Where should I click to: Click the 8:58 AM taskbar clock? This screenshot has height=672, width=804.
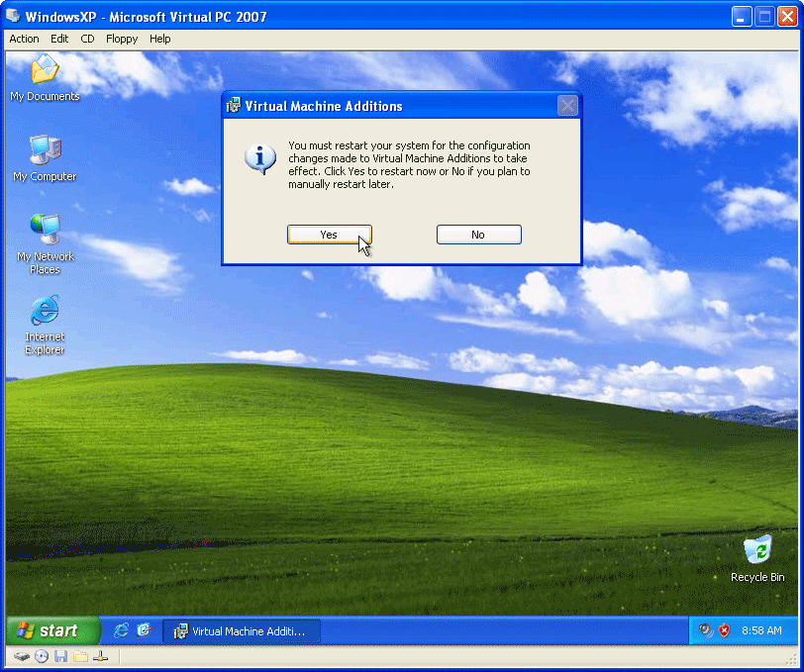coord(761,630)
